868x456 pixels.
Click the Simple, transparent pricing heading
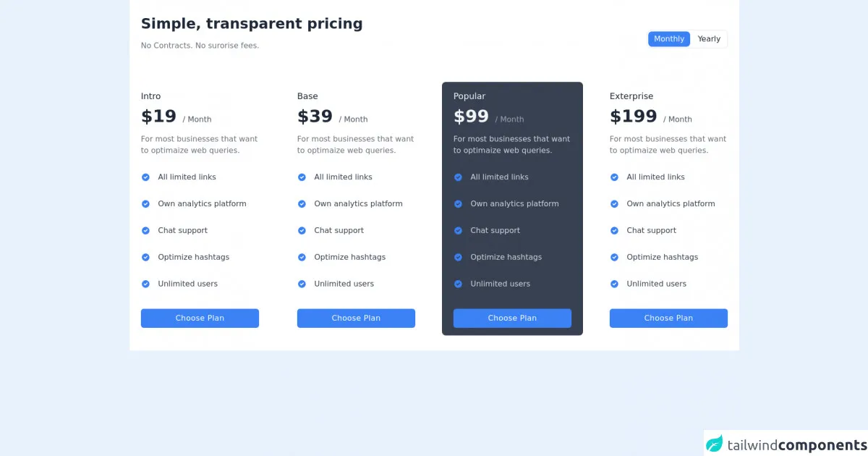[x=252, y=24]
